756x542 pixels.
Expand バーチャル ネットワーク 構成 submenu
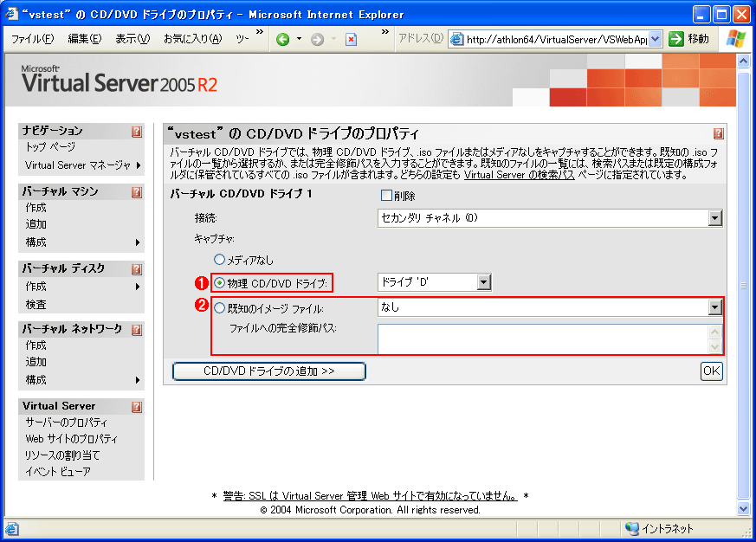pyautogui.click(x=139, y=380)
